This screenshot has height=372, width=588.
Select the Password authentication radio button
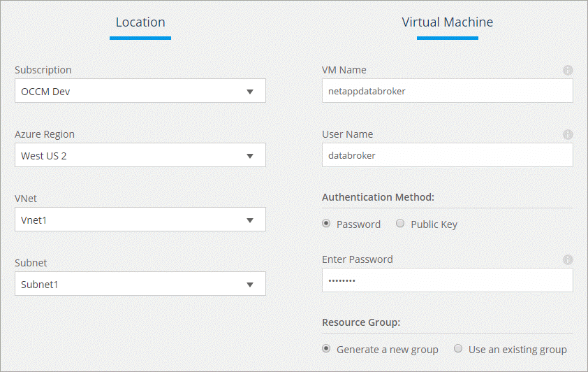coord(326,224)
